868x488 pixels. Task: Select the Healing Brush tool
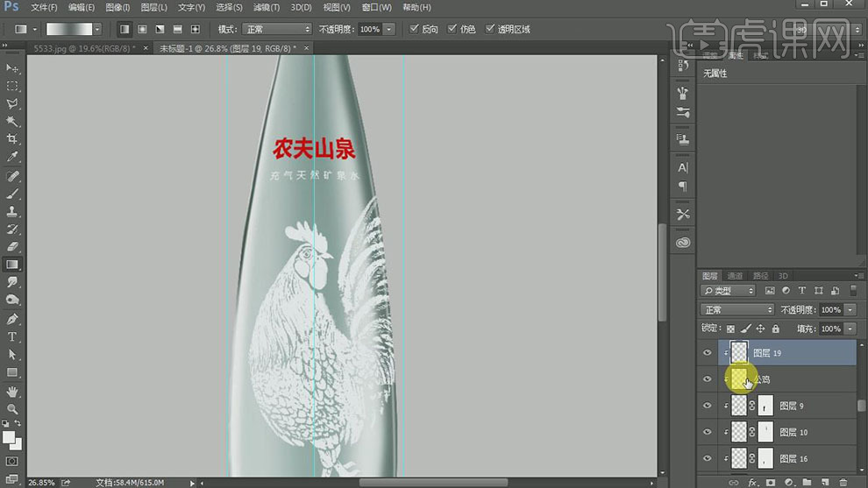(12, 176)
